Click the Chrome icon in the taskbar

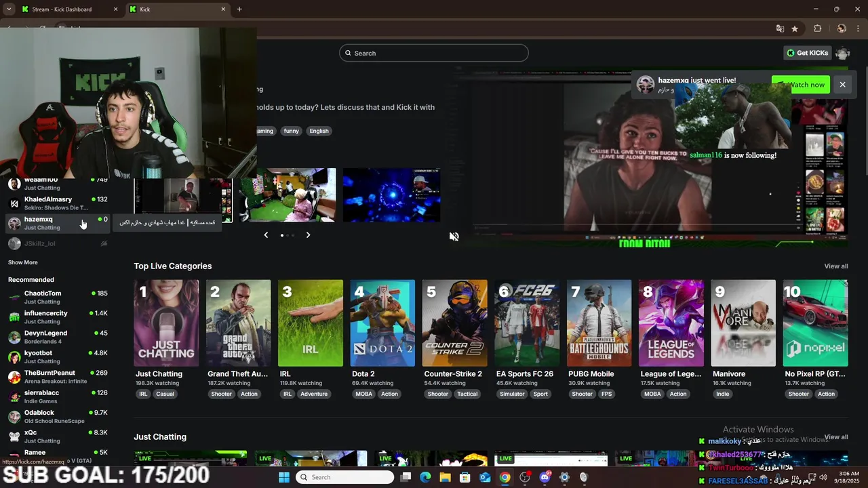(505, 477)
